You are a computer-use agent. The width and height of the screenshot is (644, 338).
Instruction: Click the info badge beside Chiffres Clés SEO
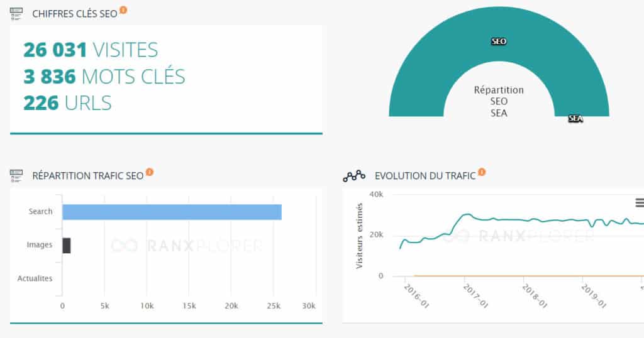[123, 10]
